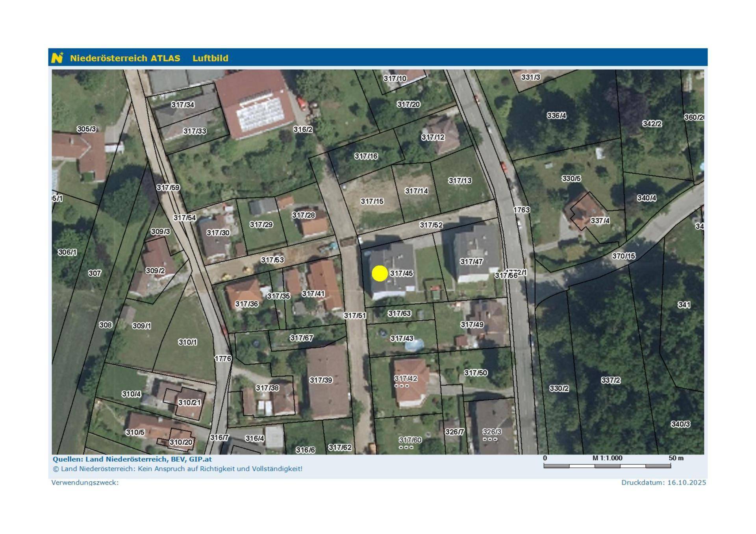Image resolution: width=756 pixels, height=534 pixels.
Task: Click the M 1:1.000 scale label
Action: pos(607,458)
